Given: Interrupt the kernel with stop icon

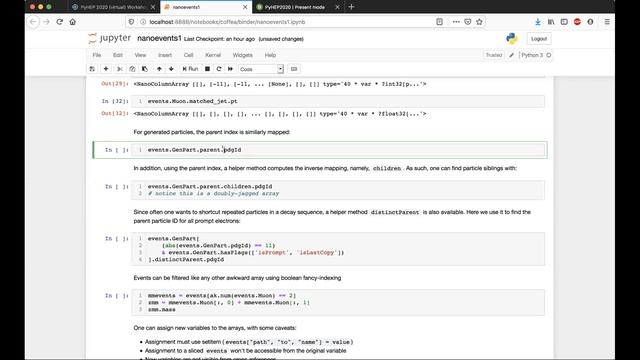Looking at the screenshot, I should (207, 69).
